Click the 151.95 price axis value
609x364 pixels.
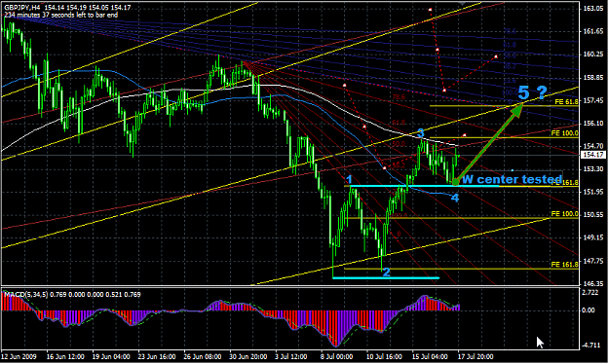pos(593,192)
